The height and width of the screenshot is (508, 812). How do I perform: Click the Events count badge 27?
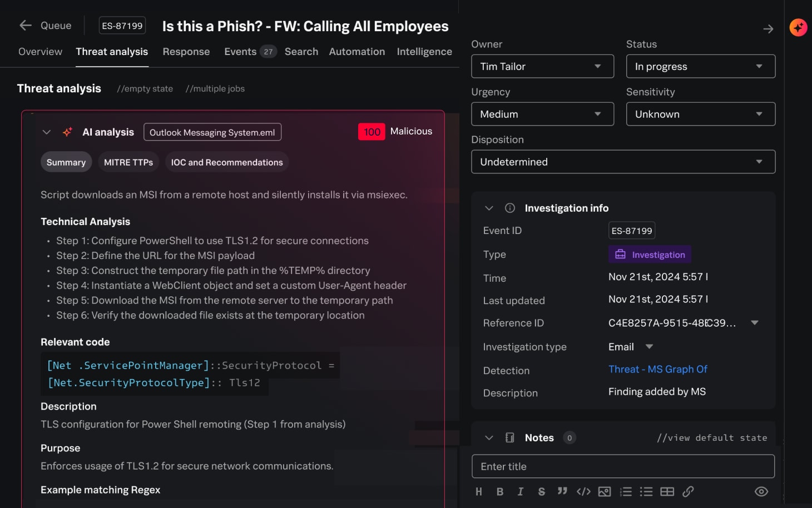point(269,52)
